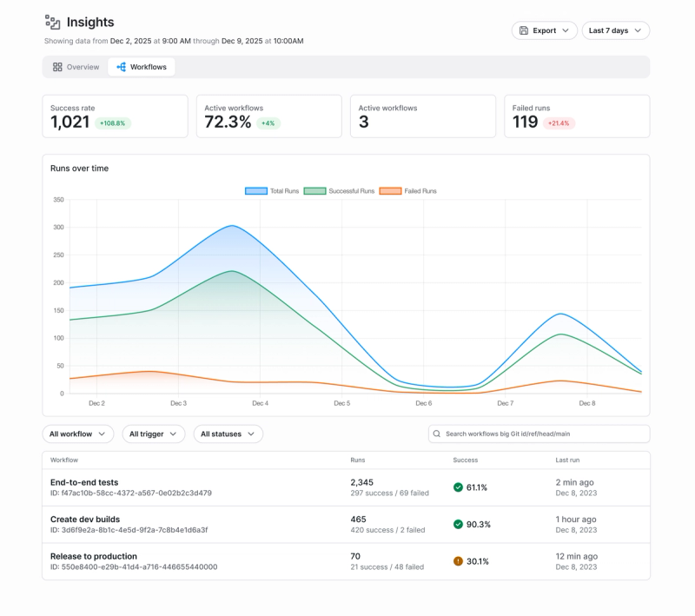Click the orange warning icon beside 30.1%
Viewport: 695px width, 616px height.
(459, 560)
